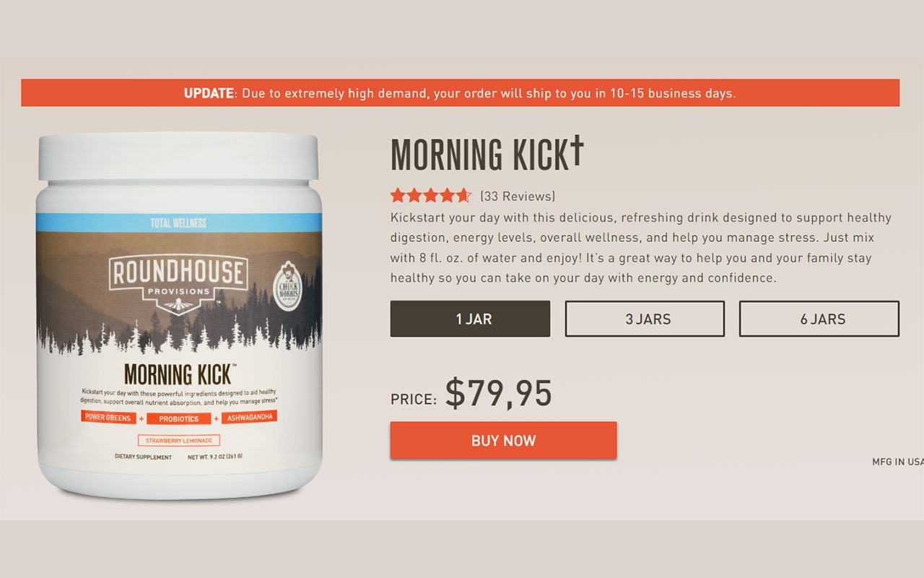
Task: Click the Morning Kick jar product image
Action: (x=179, y=316)
